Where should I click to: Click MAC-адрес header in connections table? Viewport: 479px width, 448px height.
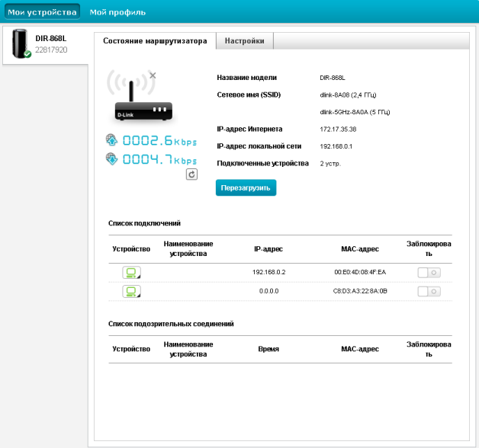tap(360, 249)
